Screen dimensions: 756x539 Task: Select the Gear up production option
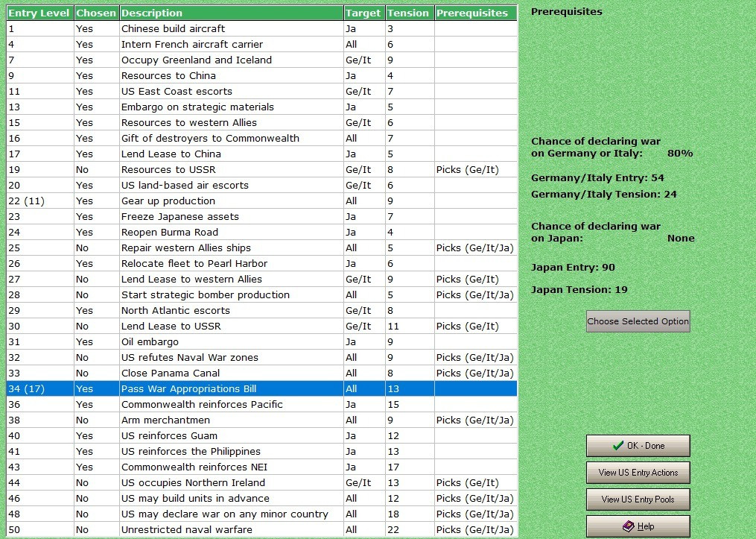[261, 201]
